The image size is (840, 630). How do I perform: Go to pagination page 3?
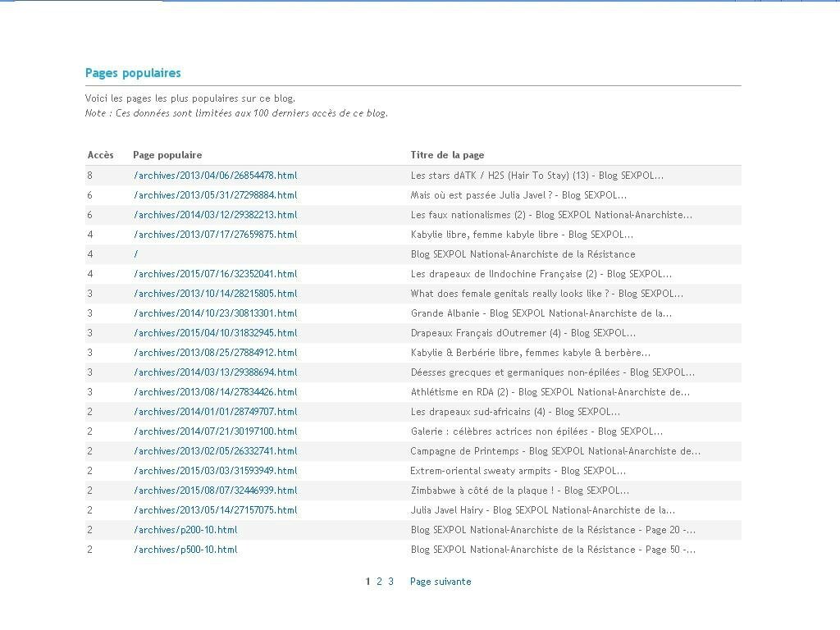pyautogui.click(x=390, y=582)
